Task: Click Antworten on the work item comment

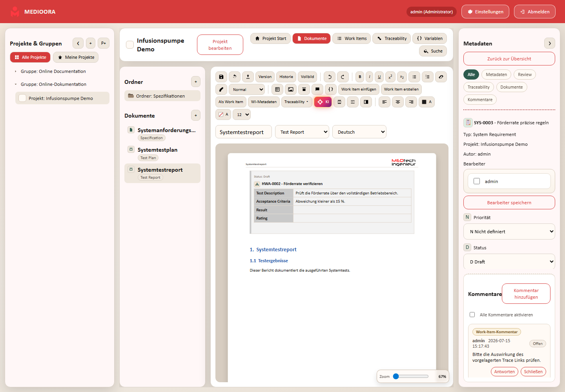Action: click(x=505, y=372)
